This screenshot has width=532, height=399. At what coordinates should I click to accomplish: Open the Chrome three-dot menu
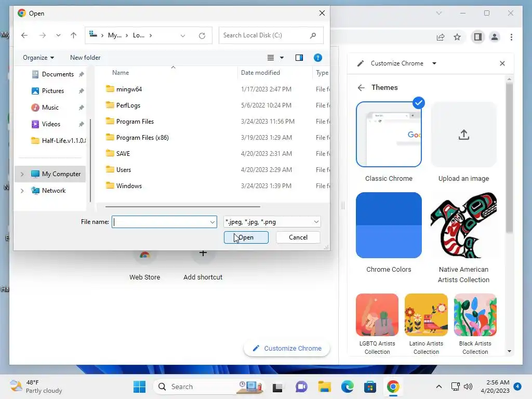pyautogui.click(x=511, y=37)
